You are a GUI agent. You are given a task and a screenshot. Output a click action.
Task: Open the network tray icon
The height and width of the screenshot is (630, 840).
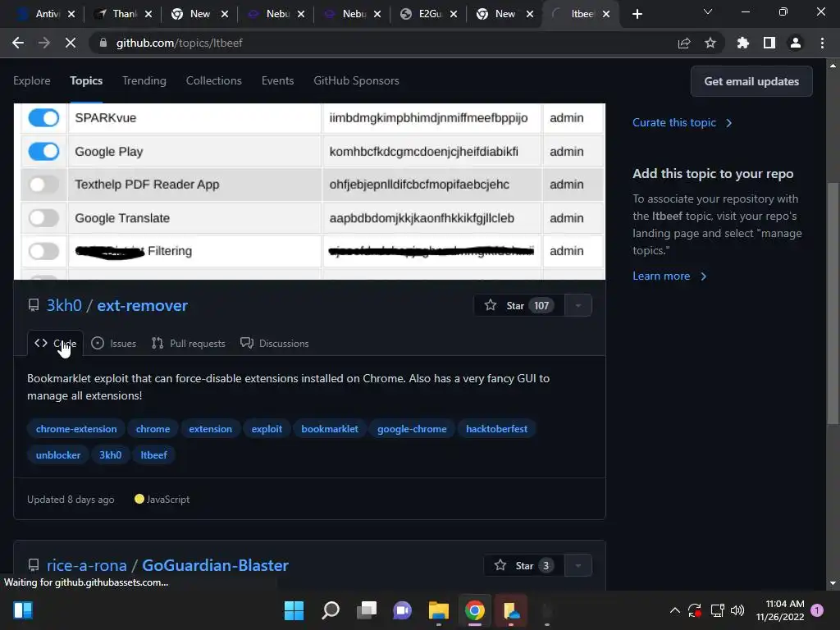click(717, 610)
